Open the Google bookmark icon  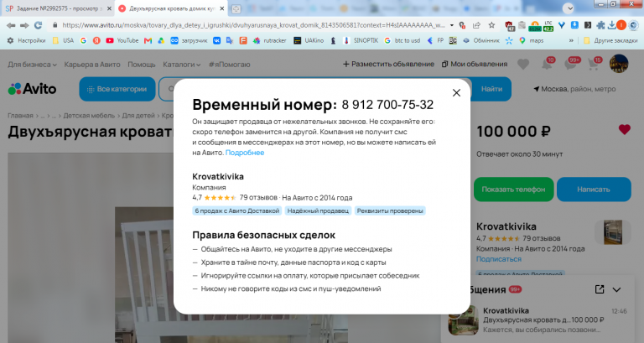83,40
